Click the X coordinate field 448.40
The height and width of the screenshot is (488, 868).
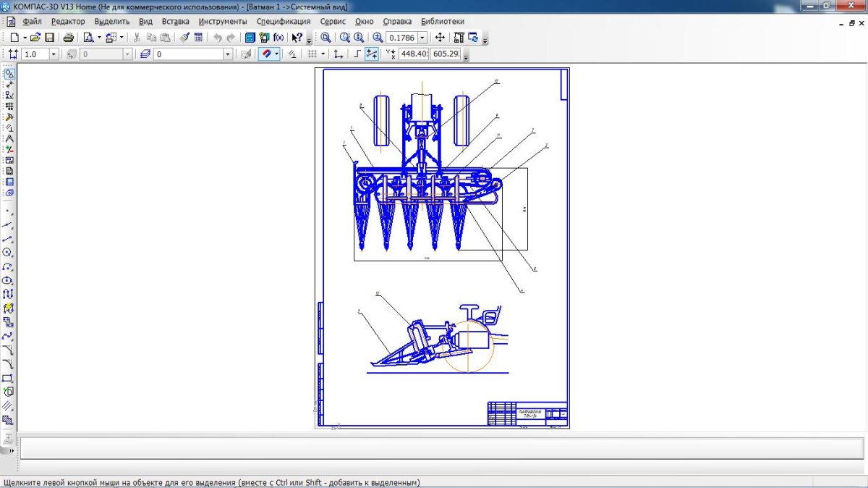[x=414, y=54]
